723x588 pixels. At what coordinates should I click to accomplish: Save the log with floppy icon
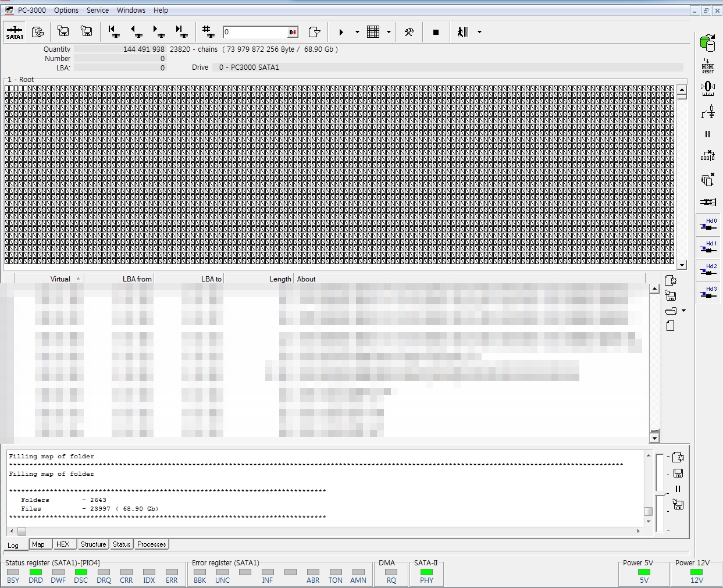(678, 473)
